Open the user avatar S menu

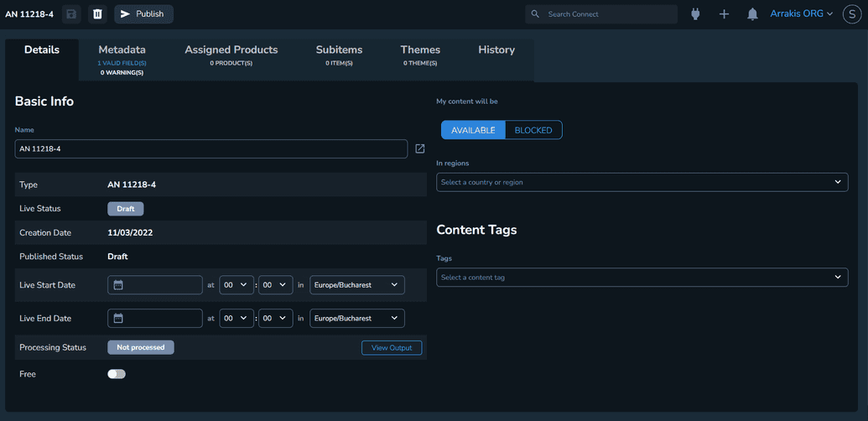coord(852,14)
